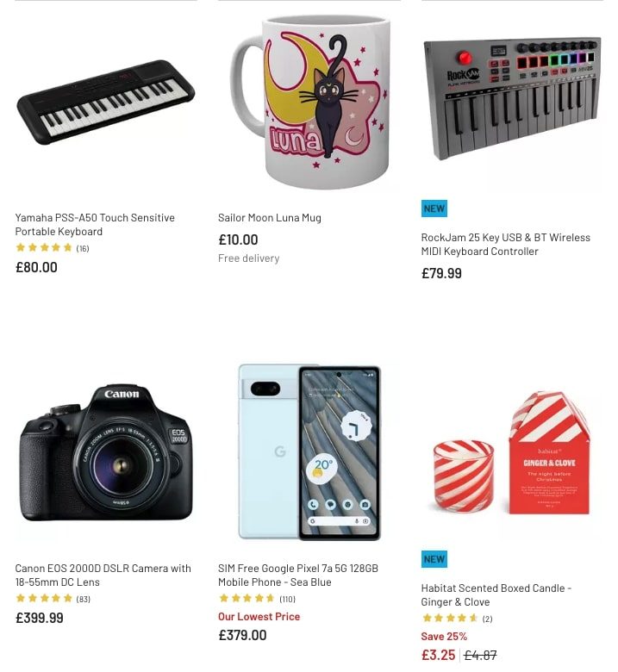Viewport: 618px width, 672px height.
Task: Open the Sailor Moon Luna Mug image
Action: (309, 102)
